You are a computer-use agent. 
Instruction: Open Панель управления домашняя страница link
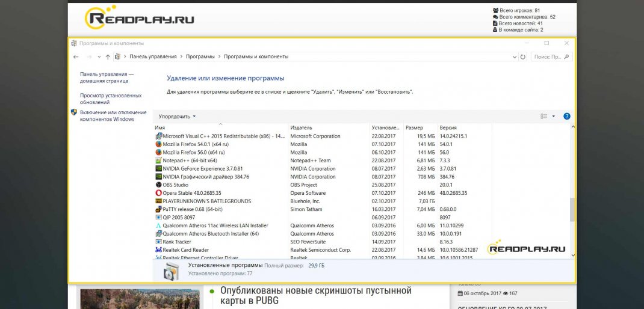(107, 78)
